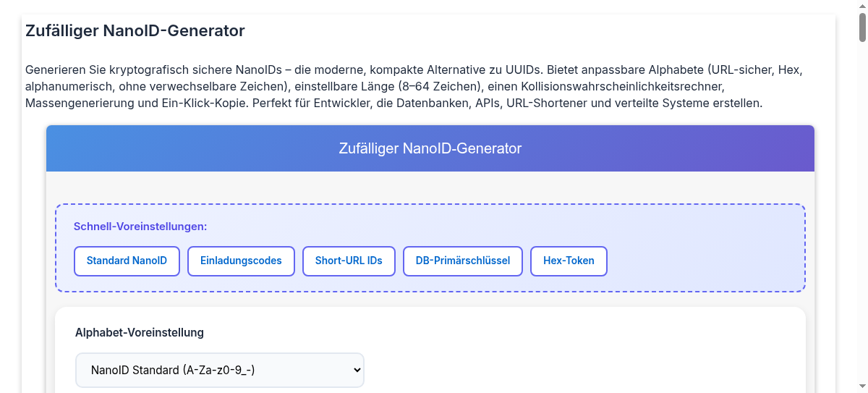Click the Alphabet-Voreinstellung field label
Viewport: 868px width, 393px height.
140,332
